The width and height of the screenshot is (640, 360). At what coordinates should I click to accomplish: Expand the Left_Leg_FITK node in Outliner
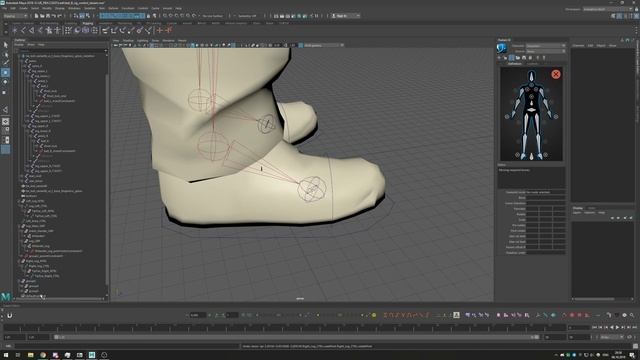[19, 201]
